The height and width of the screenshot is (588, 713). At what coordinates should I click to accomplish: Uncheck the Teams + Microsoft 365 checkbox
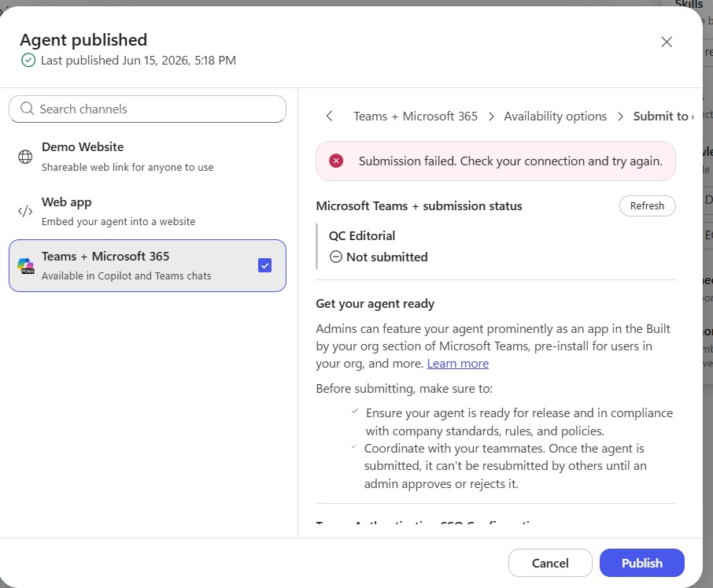click(264, 265)
